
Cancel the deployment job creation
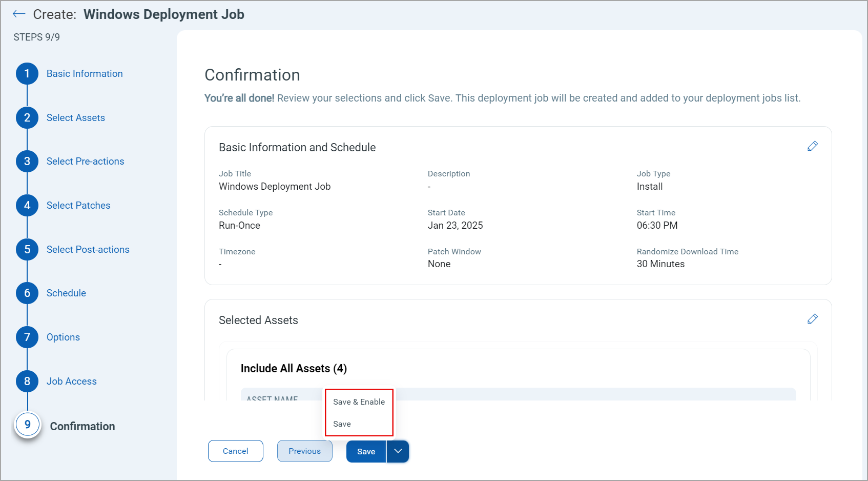pyautogui.click(x=235, y=451)
